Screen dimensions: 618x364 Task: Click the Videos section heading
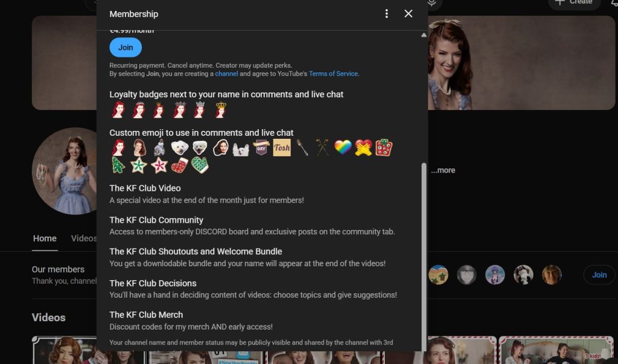48,318
